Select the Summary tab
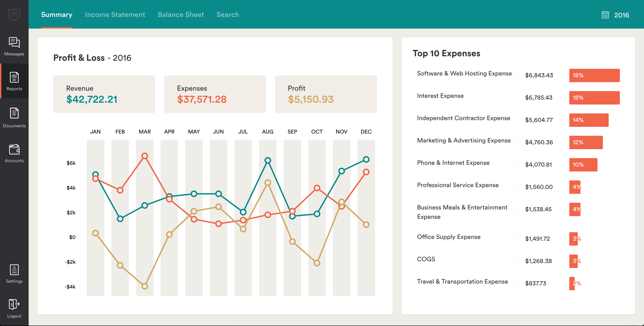Image resolution: width=644 pixels, height=326 pixels. tap(57, 15)
